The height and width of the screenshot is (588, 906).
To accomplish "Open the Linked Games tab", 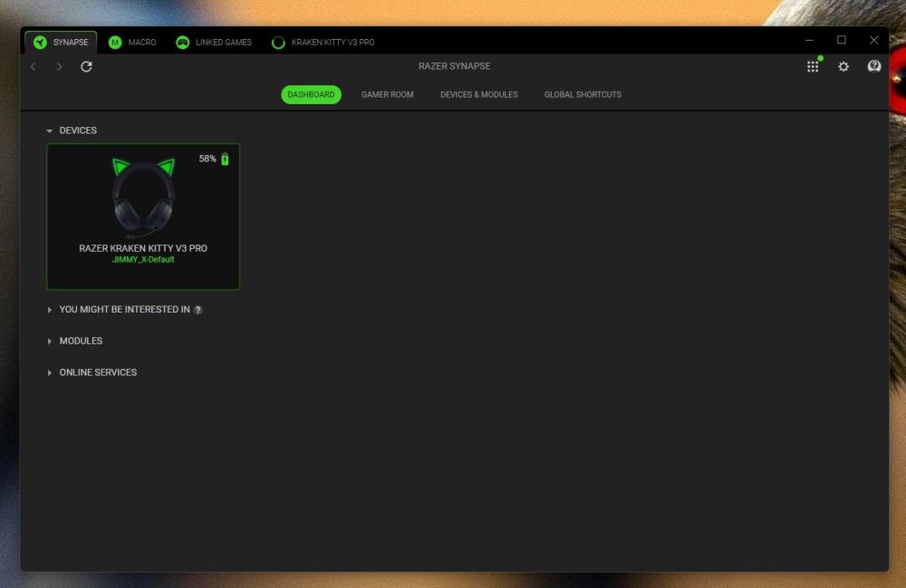I will point(214,43).
